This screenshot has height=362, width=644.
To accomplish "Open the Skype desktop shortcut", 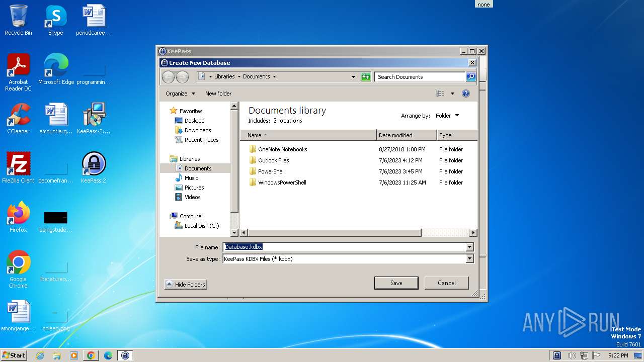I will (x=55, y=20).
